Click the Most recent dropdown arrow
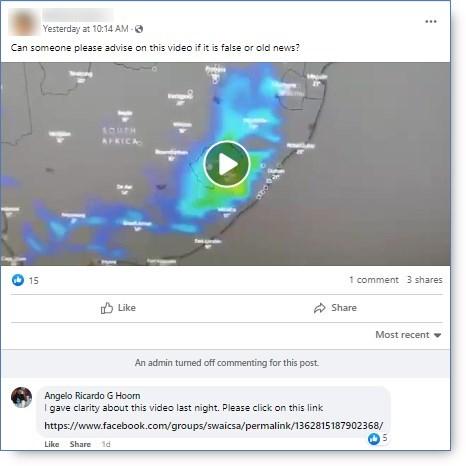 click(438, 335)
